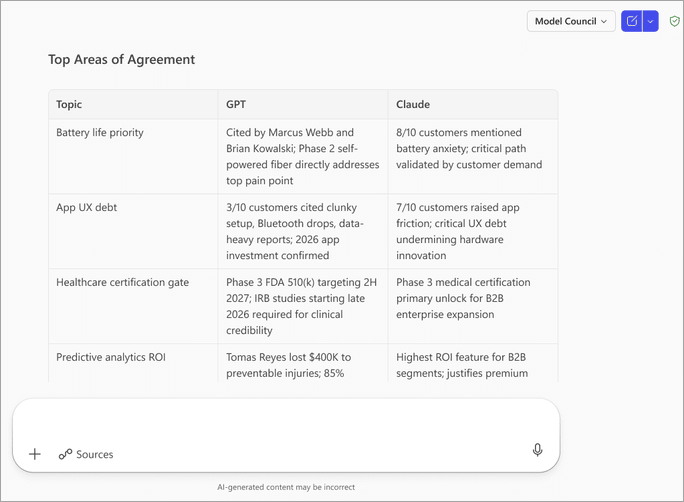Screen dimensions: 684x502
Task: Click the AI-generated content disclaimer text
Action: 286,487
